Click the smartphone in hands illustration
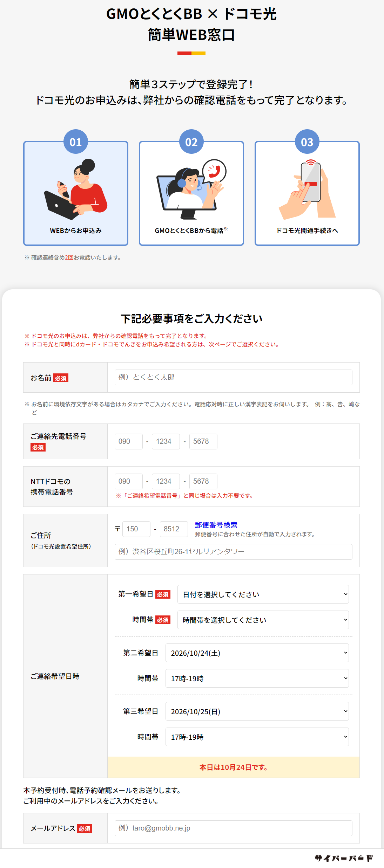This screenshot has height=868, width=384. tap(307, 189)
